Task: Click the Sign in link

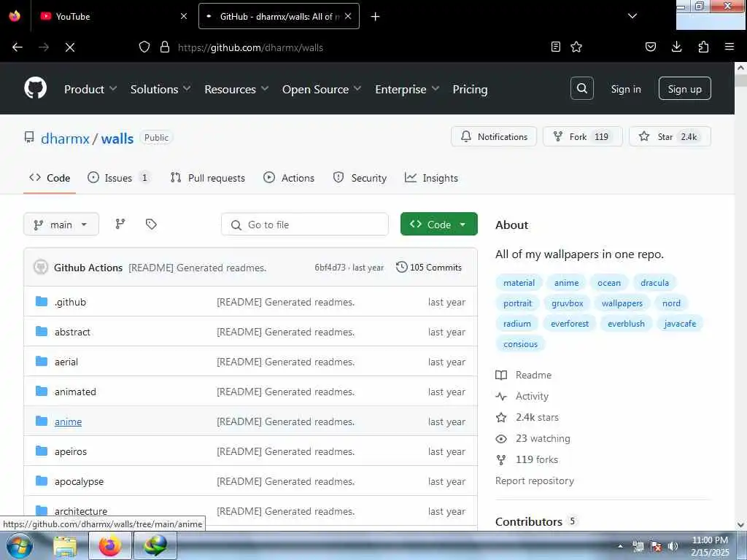Action: point(625,89)
